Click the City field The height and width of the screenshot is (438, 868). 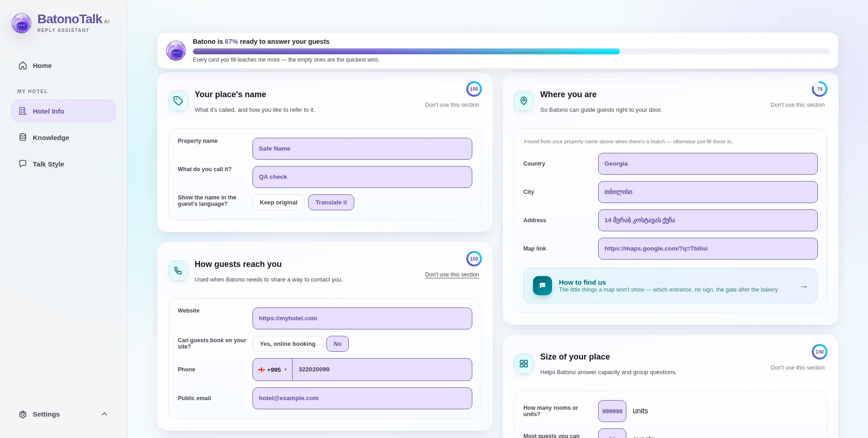708,192
